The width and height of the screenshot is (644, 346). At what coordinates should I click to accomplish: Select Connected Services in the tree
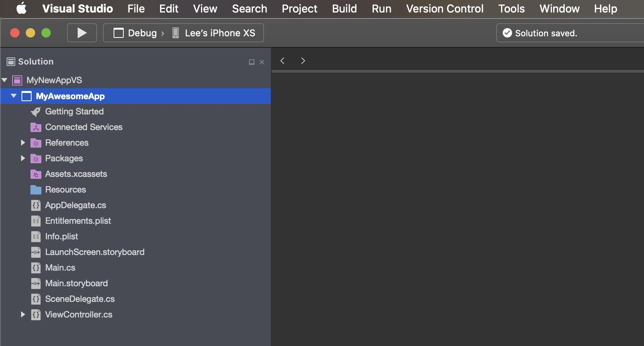click(x=84, y=127)
